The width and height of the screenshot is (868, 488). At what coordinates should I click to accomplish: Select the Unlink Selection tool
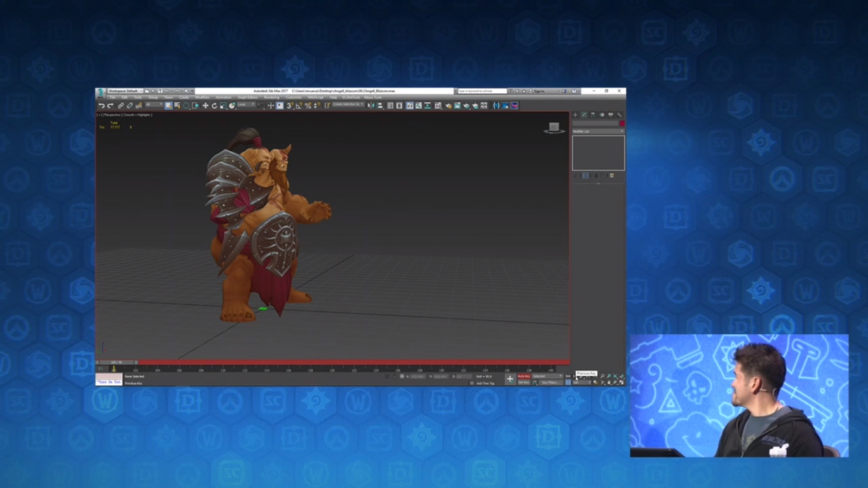(x=130, y=105)
